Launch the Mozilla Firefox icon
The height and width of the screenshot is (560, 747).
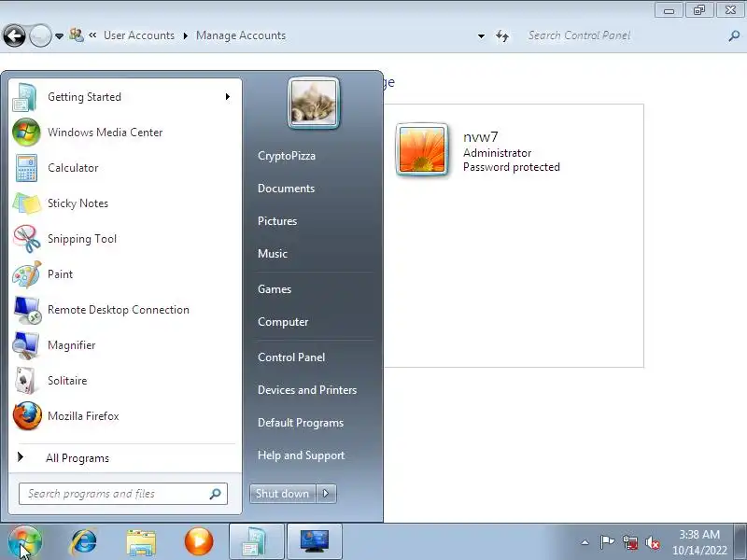27,415
